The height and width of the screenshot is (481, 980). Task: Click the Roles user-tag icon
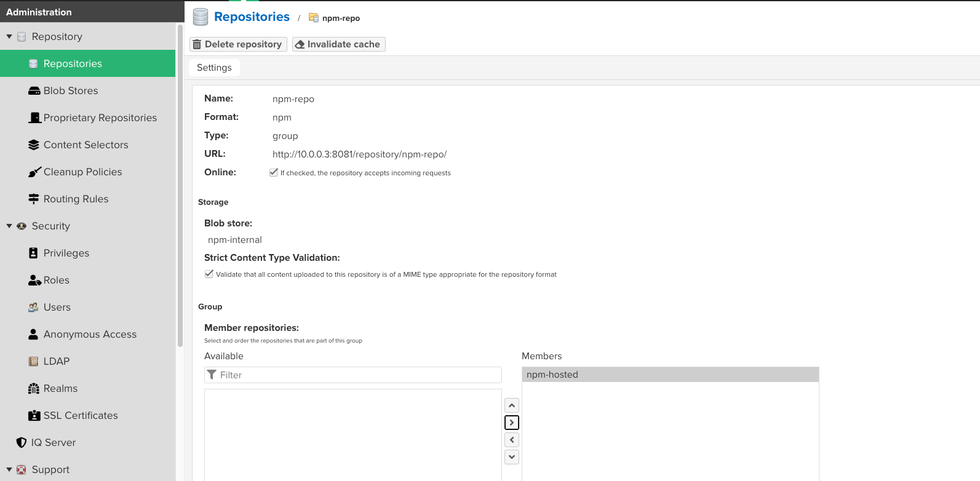34,280
